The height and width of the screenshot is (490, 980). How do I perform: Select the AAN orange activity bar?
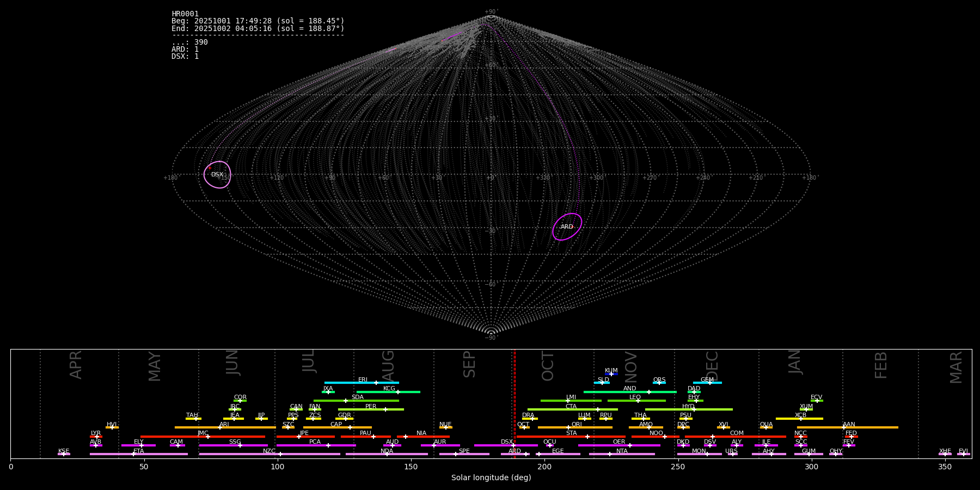(x=848, y=427)
